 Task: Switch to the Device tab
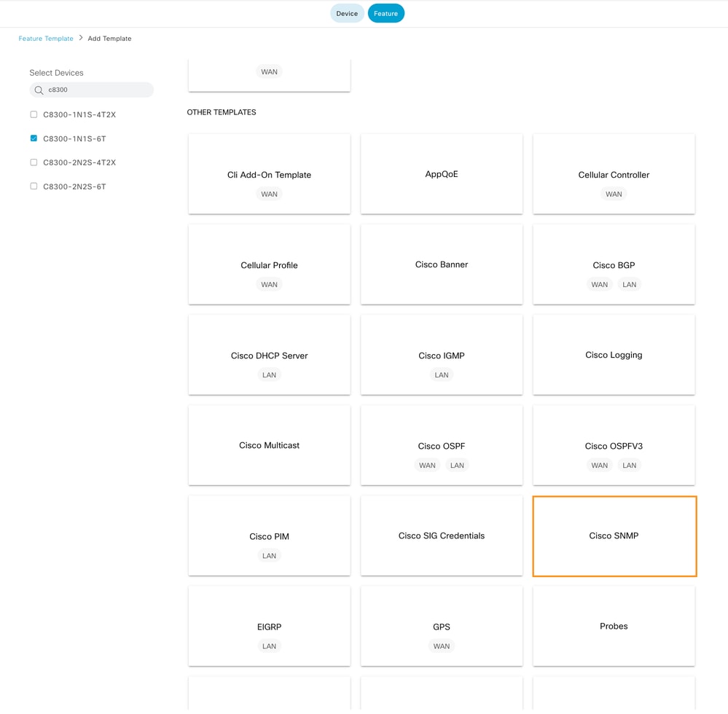pyautogui.click(x=347, y=13)
